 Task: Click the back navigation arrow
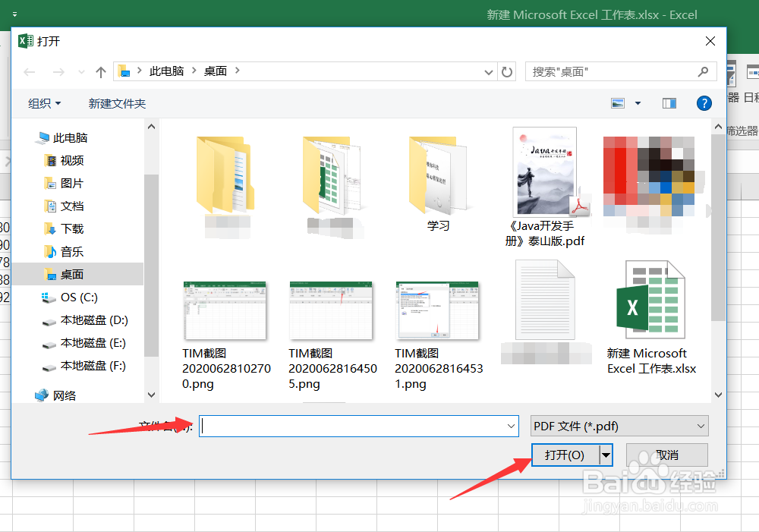(x=29, y=72)
